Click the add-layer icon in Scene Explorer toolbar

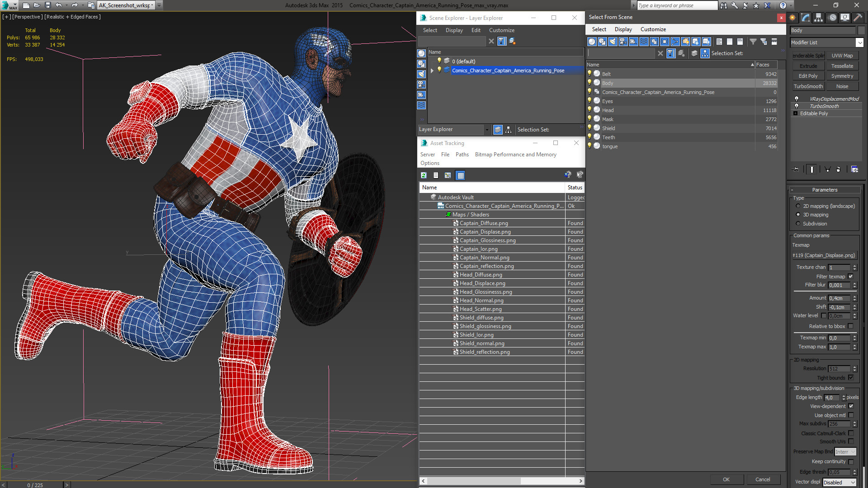[x=512, y=41]
